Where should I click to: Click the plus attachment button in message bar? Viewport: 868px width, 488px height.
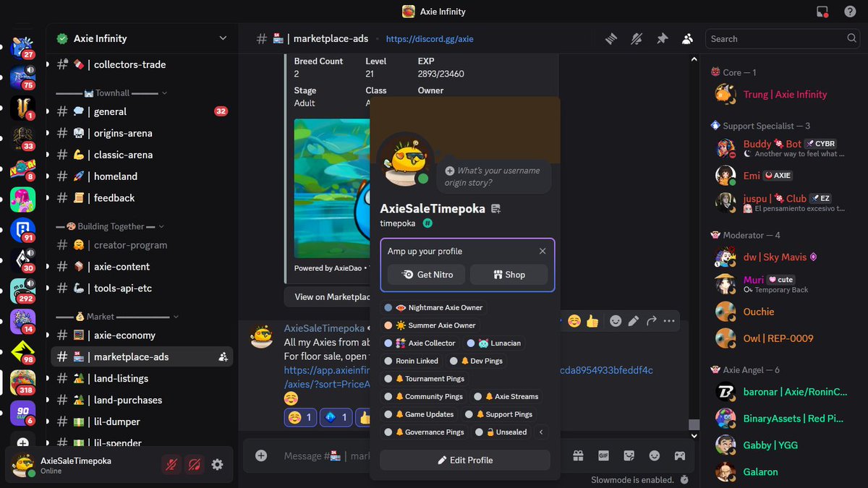261,455
